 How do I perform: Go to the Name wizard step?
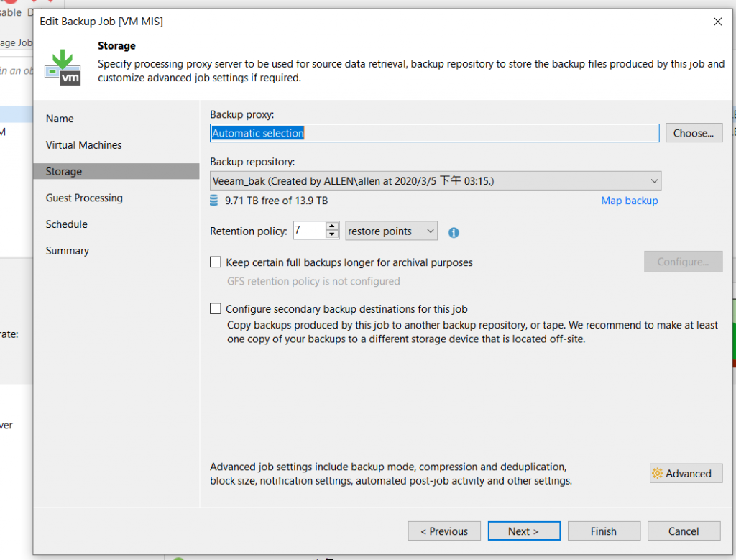point(60,119)
